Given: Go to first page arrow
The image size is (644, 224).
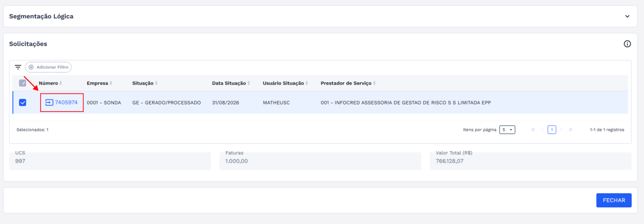Looking at the screenshot, I should tap(533, 130).
